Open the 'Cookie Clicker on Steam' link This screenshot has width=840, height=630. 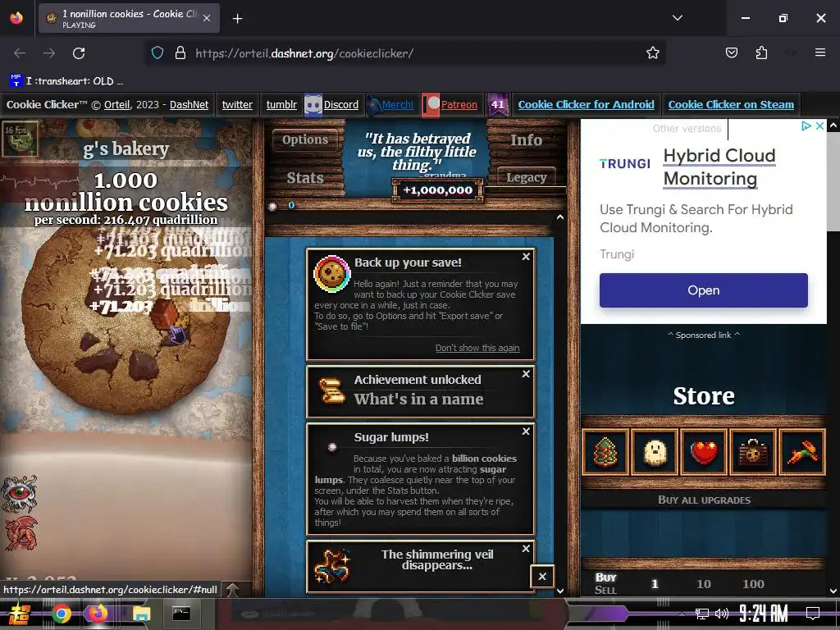point(731,104)
